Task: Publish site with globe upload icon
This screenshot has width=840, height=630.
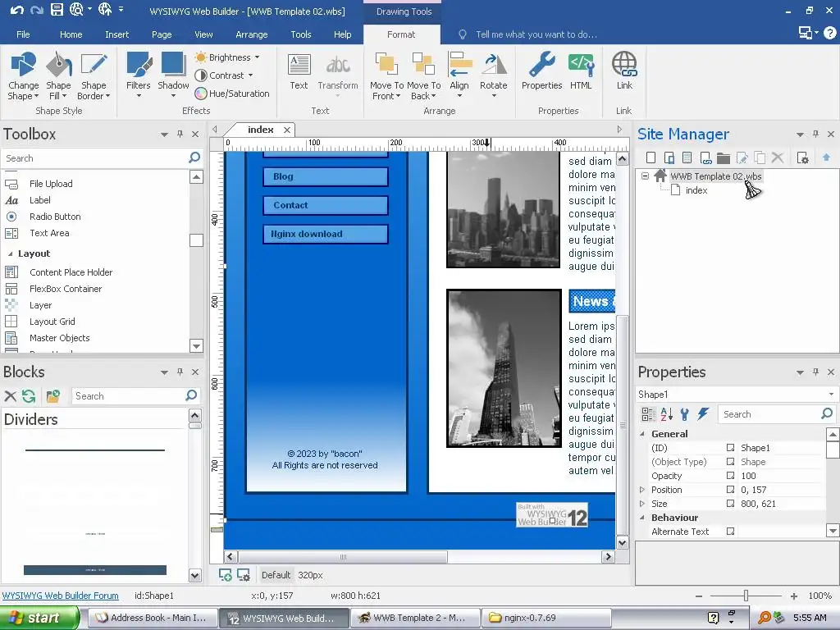Action: [105, 10]
